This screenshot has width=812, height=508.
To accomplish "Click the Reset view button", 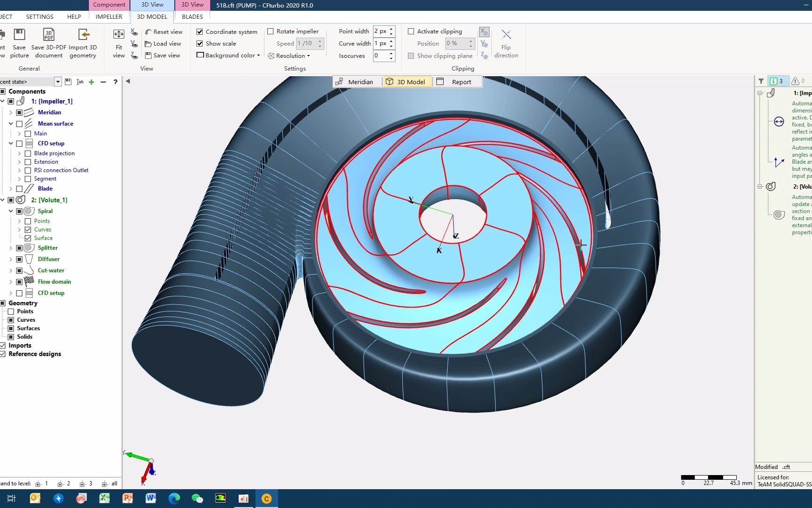I will click(x=164, y=32).
